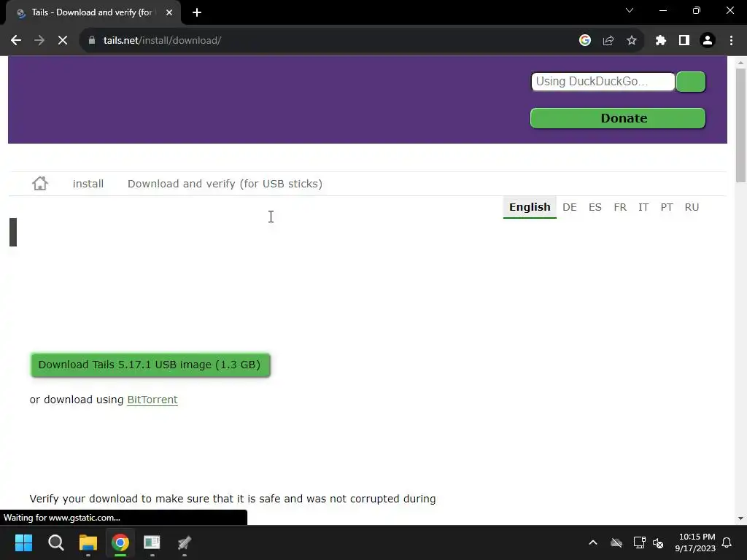Screen dimensions: 747x560
Task: Submit search with green button
Action: click(x=691, y=82)
